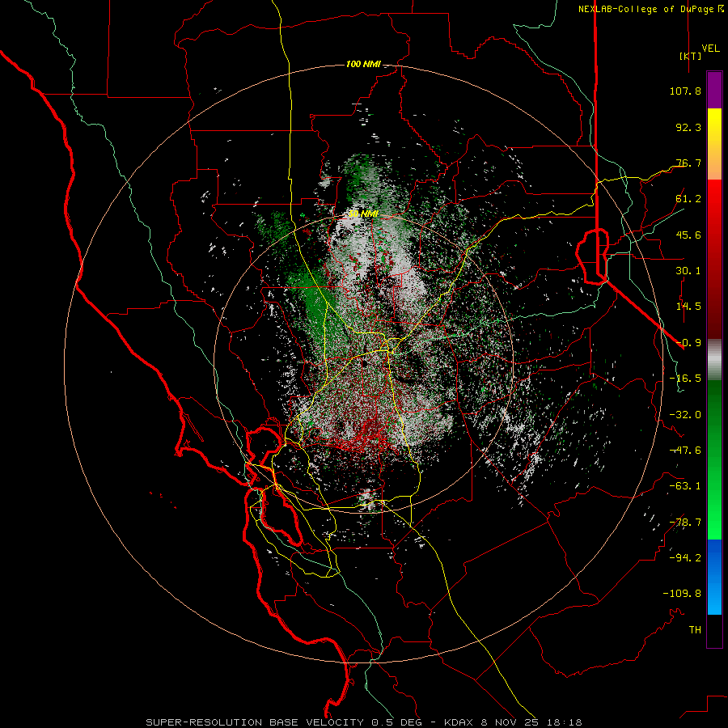
Task: Click the 30.1 velocity scale value
Action: point(688,271)
